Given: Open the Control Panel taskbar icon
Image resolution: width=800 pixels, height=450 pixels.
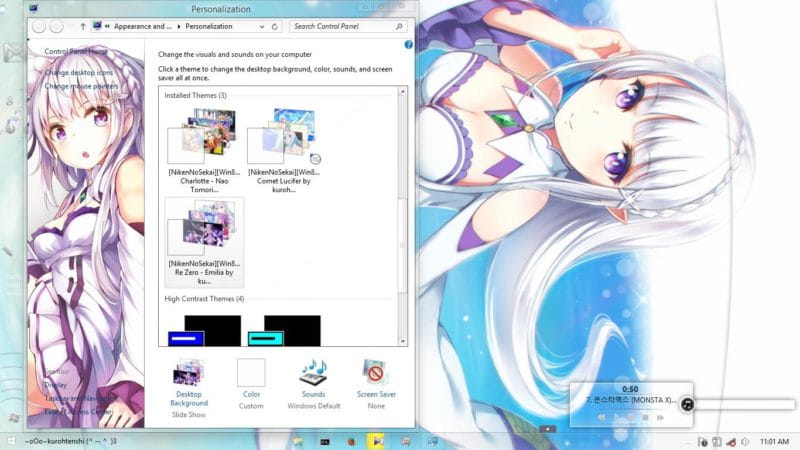Looking at the screenshot, I should click(433, 441).
